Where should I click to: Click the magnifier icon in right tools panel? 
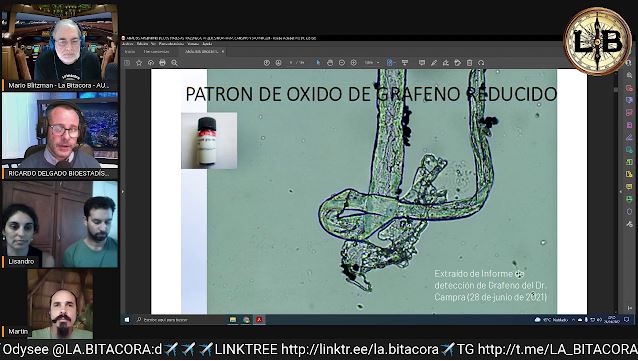click(629, 75)
